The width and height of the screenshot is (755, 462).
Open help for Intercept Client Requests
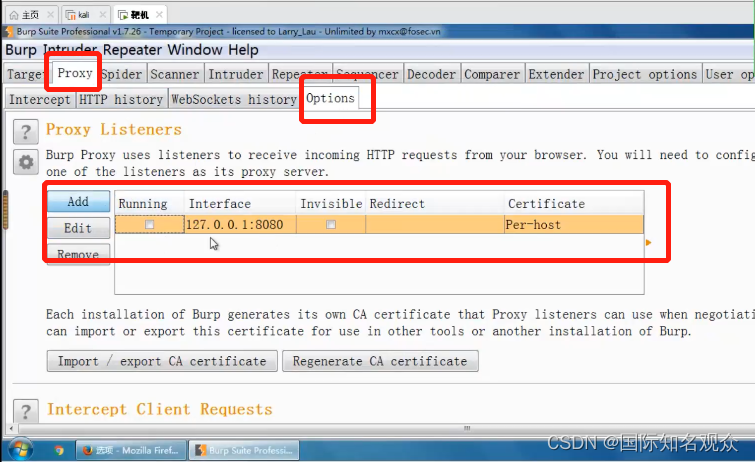coord(26,411)
